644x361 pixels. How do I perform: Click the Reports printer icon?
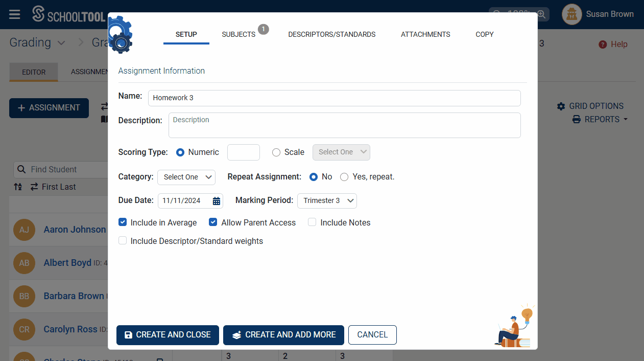pos(577,120)
